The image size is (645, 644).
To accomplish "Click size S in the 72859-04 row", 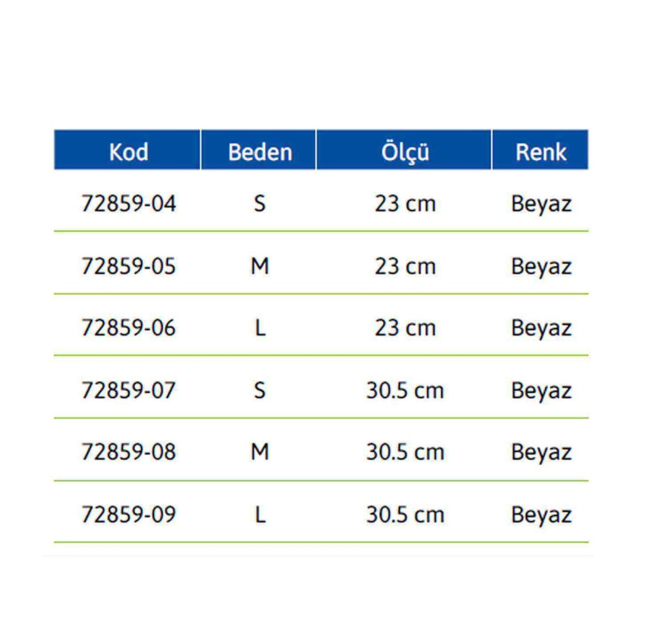I will [x=260, y=203].
